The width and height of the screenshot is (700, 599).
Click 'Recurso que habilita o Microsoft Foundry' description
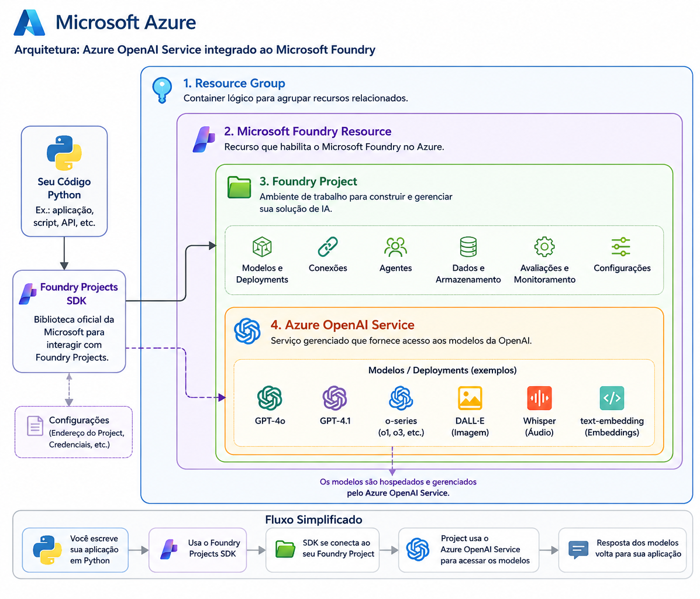pyautogui.click(x=334, y=147)
